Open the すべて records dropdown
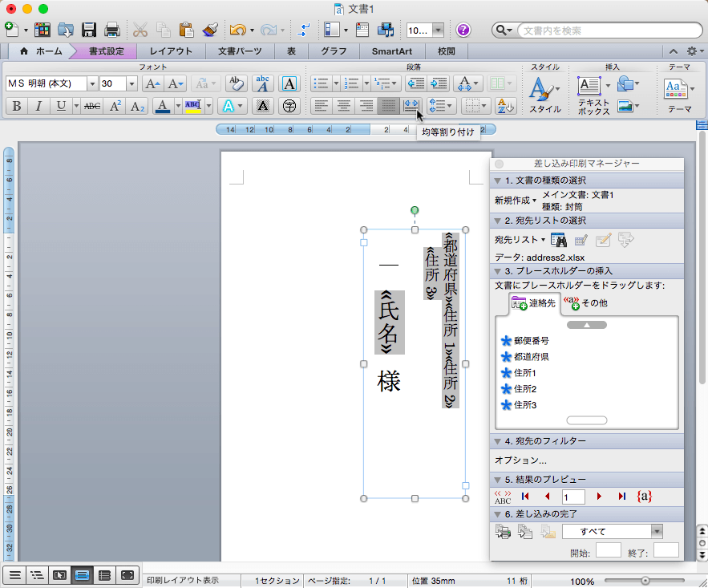Image resolution: width=708 pixels, height=588 pixels. click(x=657, y=531)
